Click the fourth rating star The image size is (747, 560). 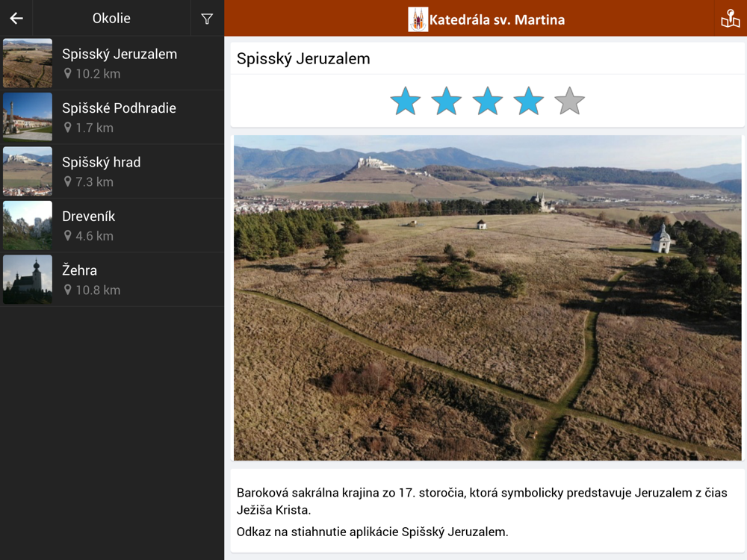[x=529, y=101]
